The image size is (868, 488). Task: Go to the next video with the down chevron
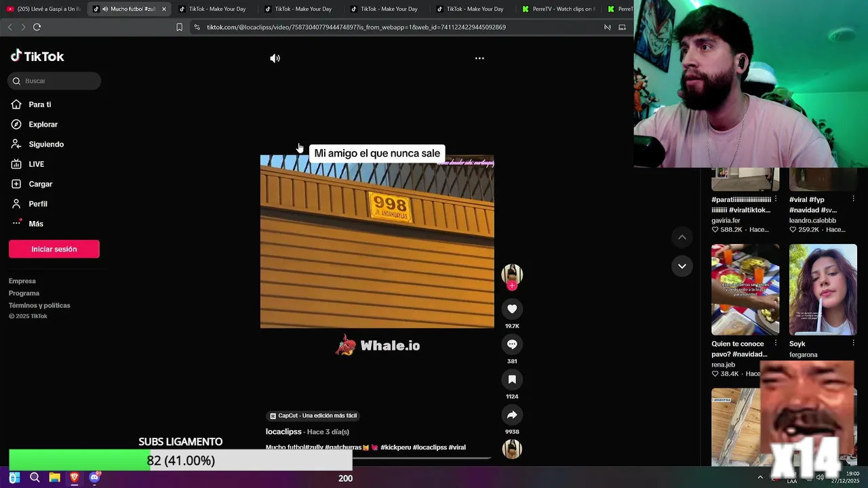click(x=682, y=266)
